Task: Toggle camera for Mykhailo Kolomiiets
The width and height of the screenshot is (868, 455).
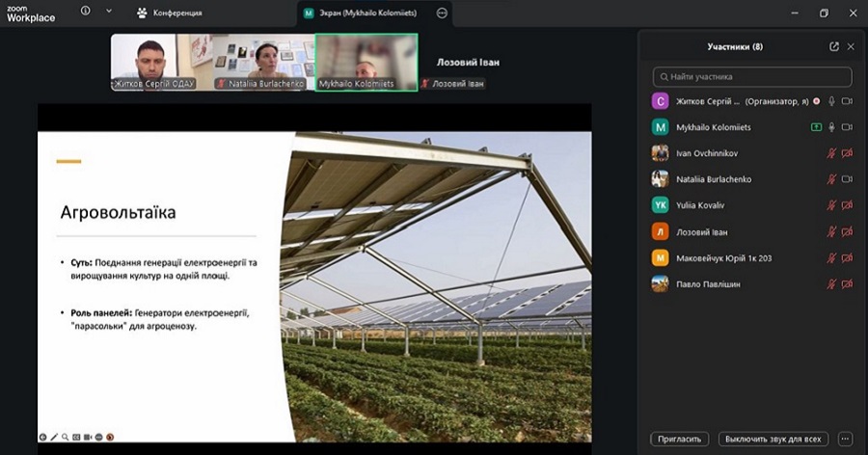Action: click(848, 127)
